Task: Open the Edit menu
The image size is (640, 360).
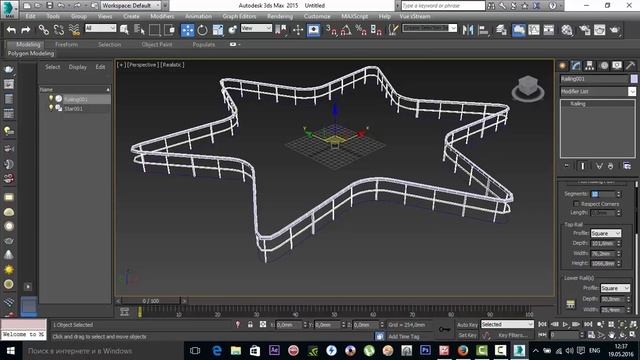Action: point(30,16)
